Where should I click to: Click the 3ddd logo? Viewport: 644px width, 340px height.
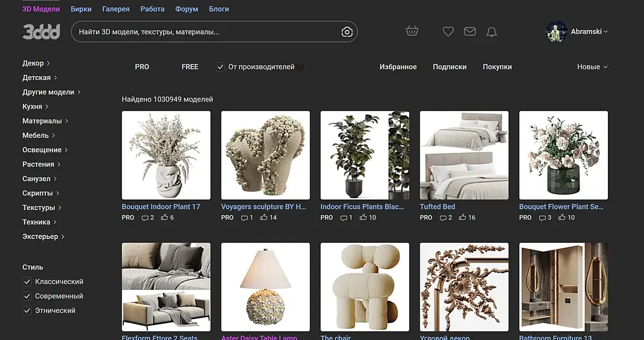[41, 32]
